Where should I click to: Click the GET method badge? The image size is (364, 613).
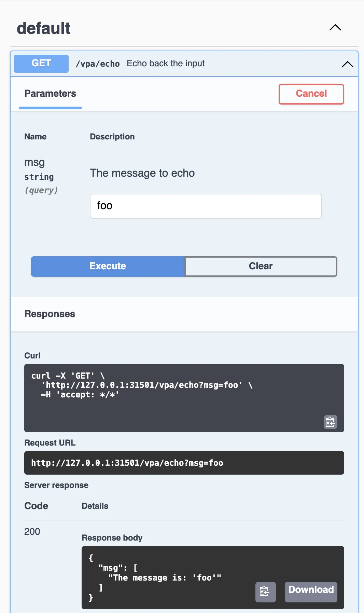pos(41,64)
